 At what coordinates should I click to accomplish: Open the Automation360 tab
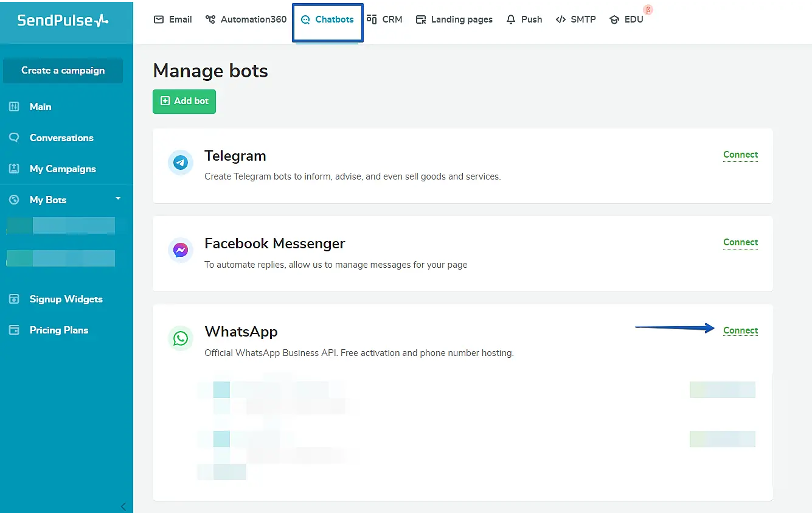[246, 19]
